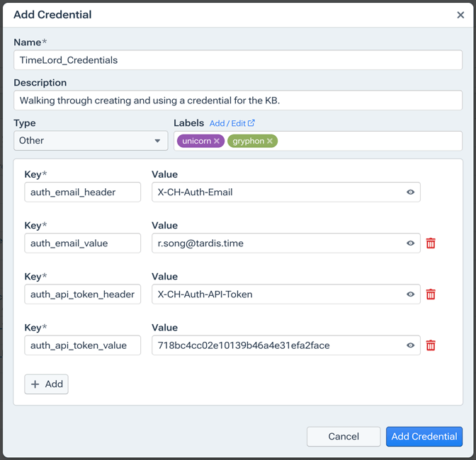Open the Add / Edit labels link
Screen dimensions: 476x460
232,123
